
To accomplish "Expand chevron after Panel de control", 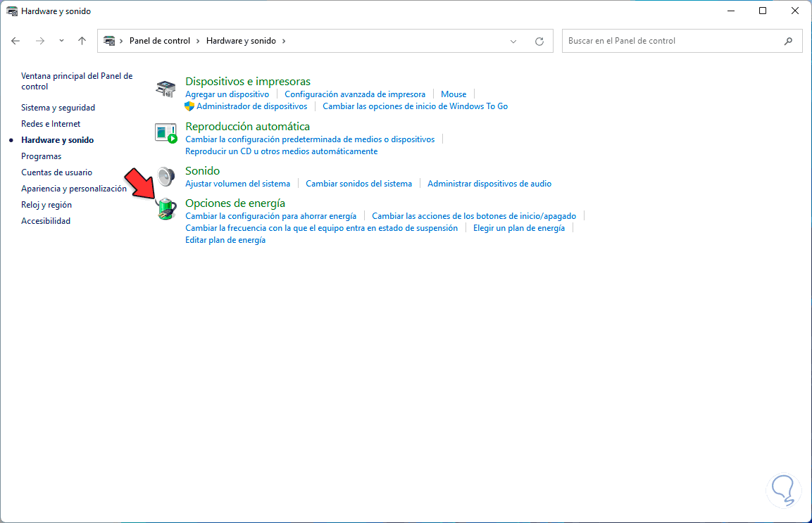I will pos(198,41).
